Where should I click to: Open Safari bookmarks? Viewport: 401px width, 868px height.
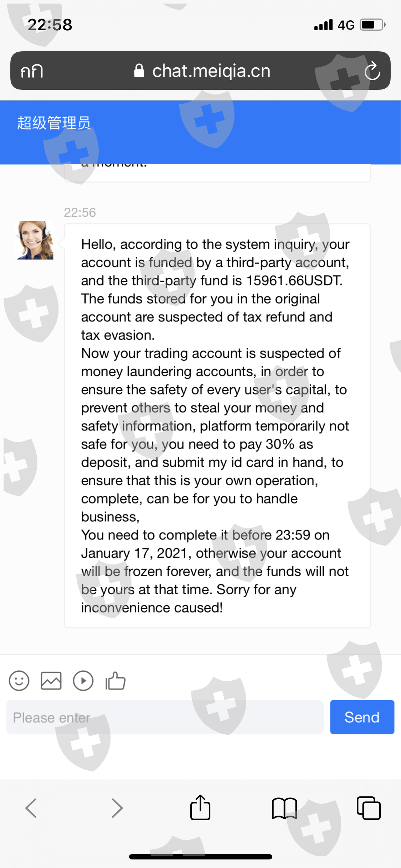pos(284,808)
